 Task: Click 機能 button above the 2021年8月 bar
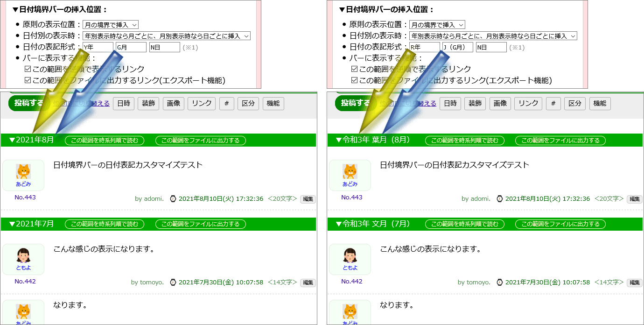[x=273, y=104]
